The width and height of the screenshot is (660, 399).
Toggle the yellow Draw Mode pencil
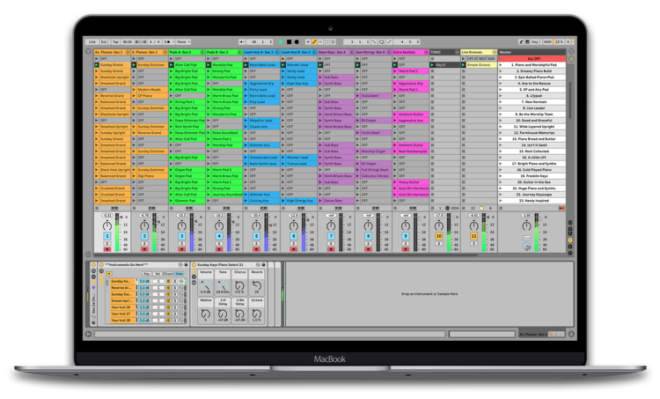click(x=314, y=42)
